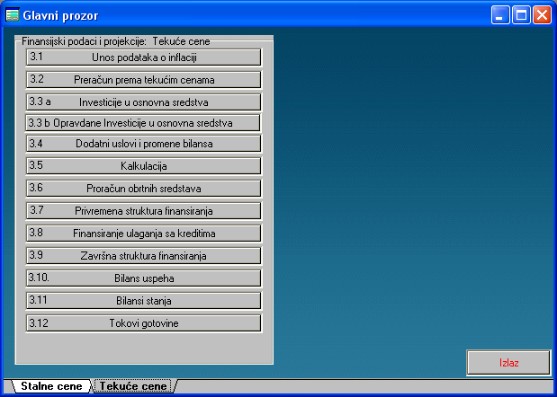
Task: Open 3.2 Preračun prema tekućim cenama
Action: [144, 80]
